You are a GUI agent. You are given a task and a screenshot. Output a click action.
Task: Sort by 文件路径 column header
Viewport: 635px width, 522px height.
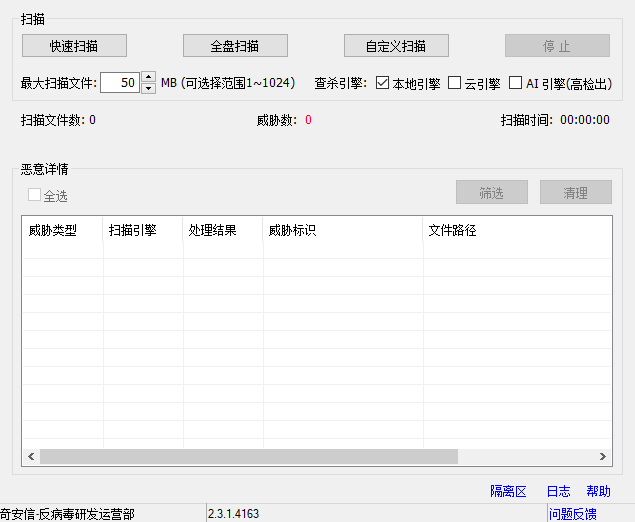click(517, 230)
